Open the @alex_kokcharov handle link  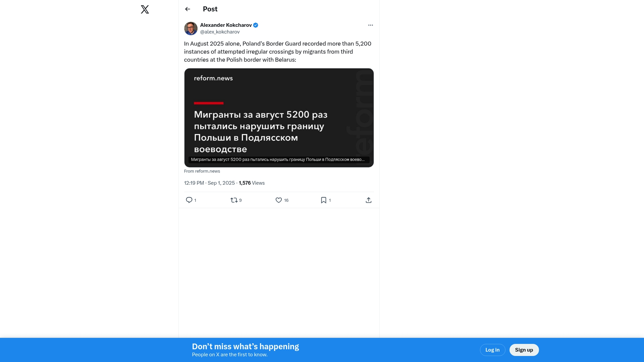point(220,32)
